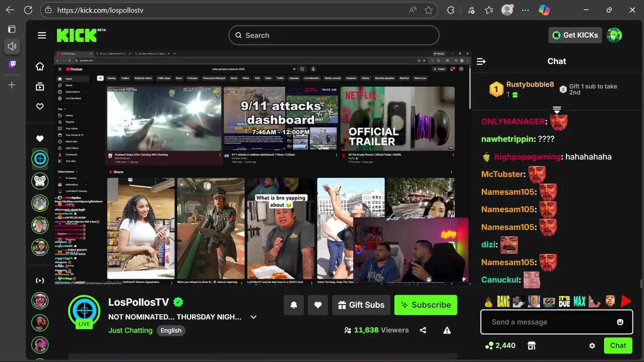The height and width of the screenshot is (362, 644).
Task: Report stream using warning triangle icon
Action: (x=447, y=330)
